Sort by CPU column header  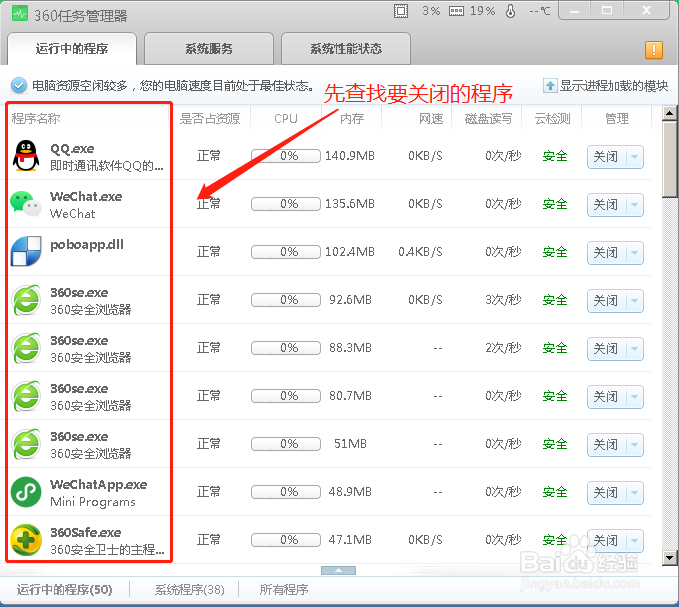(286, 118)
